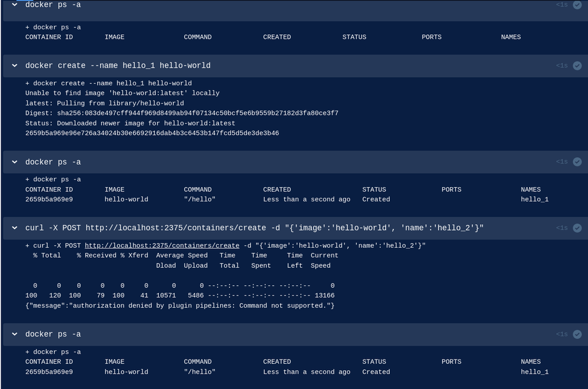Click the "Spent" label in curl output
This screenshot has height=389, width=588.
pyautogui.click(x=261, y=265)
